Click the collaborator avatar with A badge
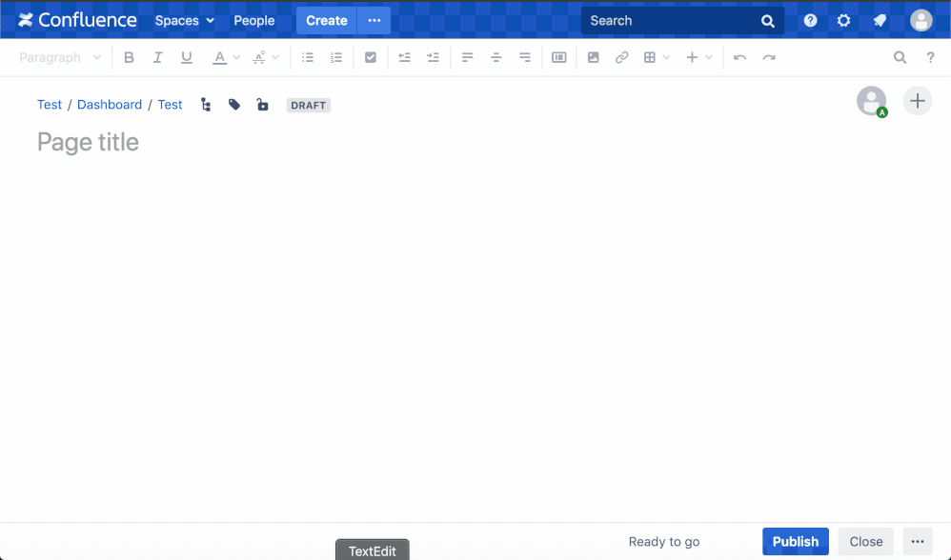 click(872, 101)
